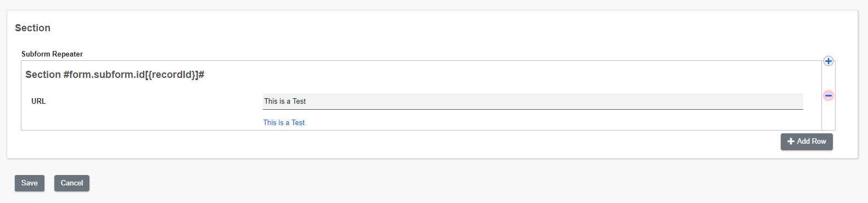The width and height of the screenshot is (868, 203).
Task: Select the Subform Repeater label
Action: [x=52, y=54]
